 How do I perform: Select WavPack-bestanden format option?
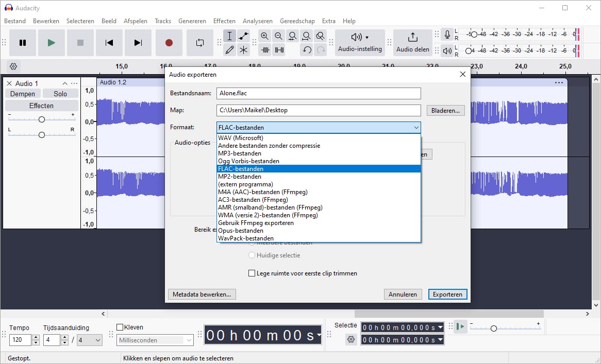click(319, 238)
